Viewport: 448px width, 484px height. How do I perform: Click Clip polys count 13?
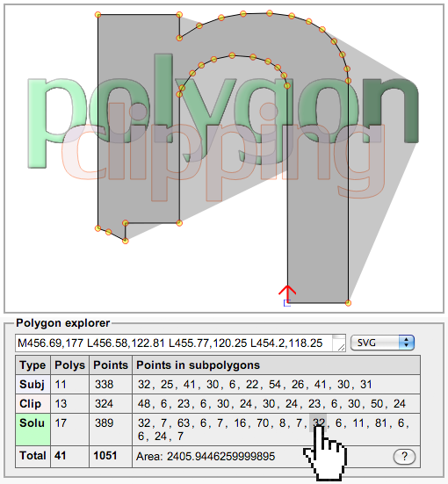point(61,403)
